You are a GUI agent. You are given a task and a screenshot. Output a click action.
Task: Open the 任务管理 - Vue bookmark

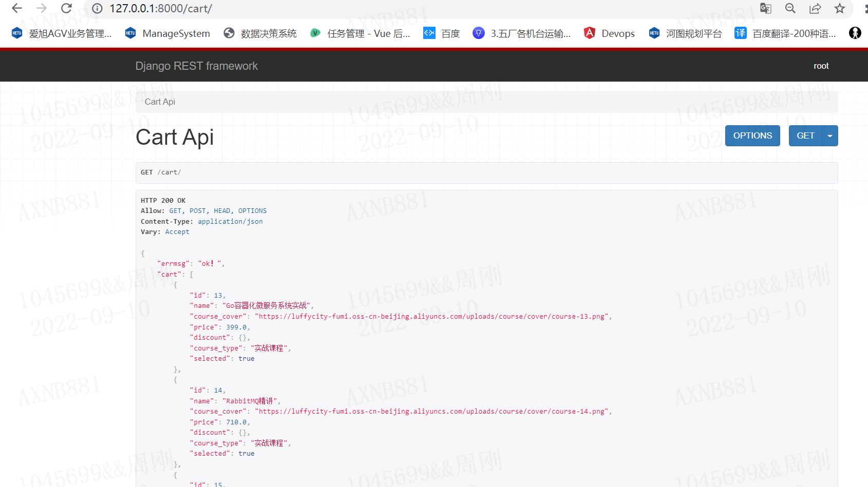click(360, 33)
